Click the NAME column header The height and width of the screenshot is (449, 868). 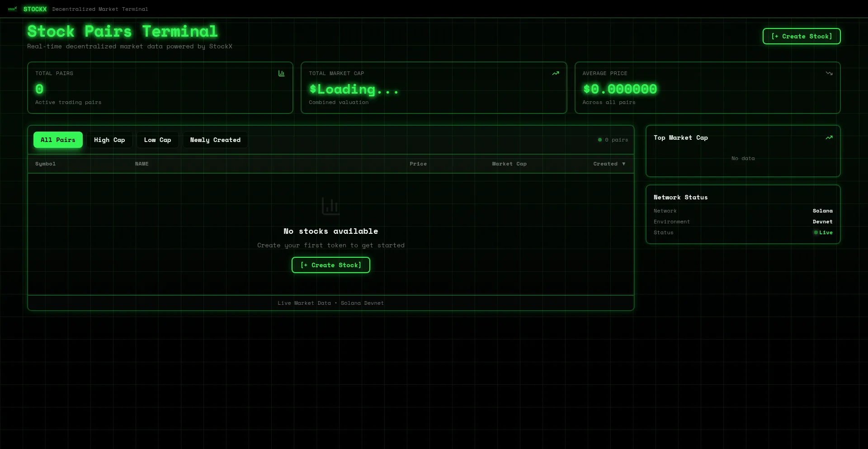point(142,164)
